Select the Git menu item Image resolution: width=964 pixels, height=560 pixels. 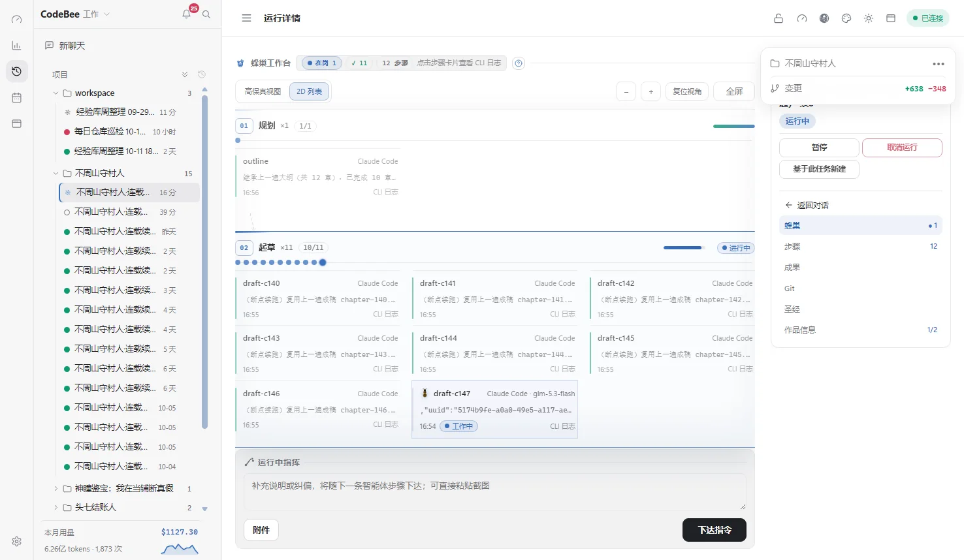click(x=860, y=288)
